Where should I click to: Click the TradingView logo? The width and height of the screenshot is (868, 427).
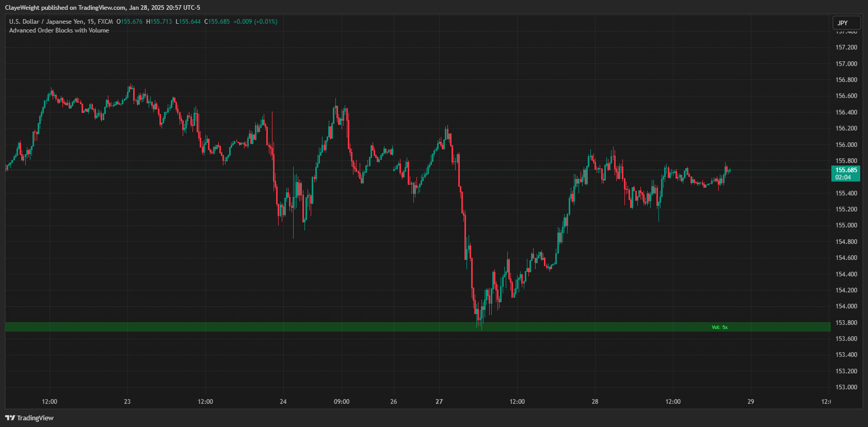[x=29, y=418]
